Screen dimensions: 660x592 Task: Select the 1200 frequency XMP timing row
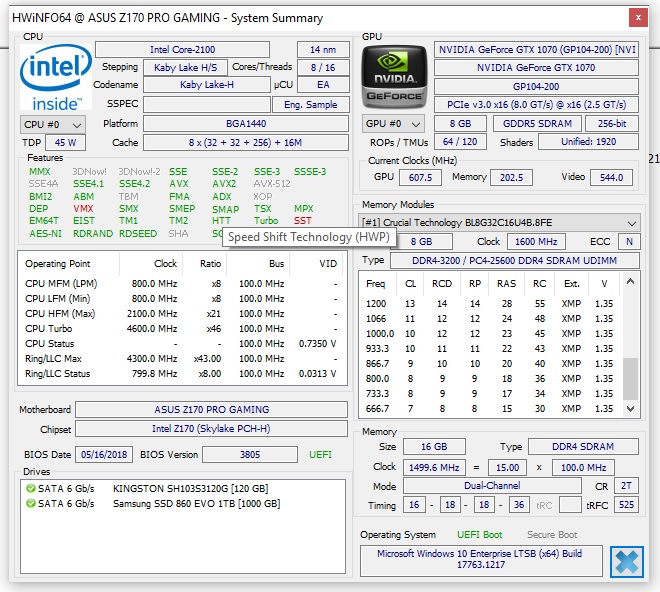coord(490,304)
